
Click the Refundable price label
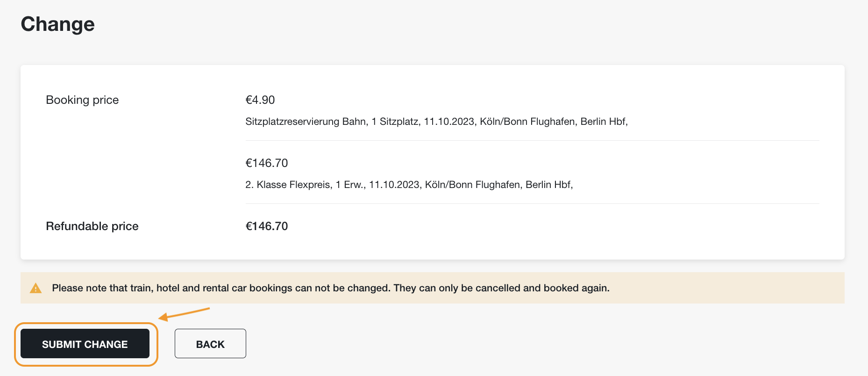[92, 226]
